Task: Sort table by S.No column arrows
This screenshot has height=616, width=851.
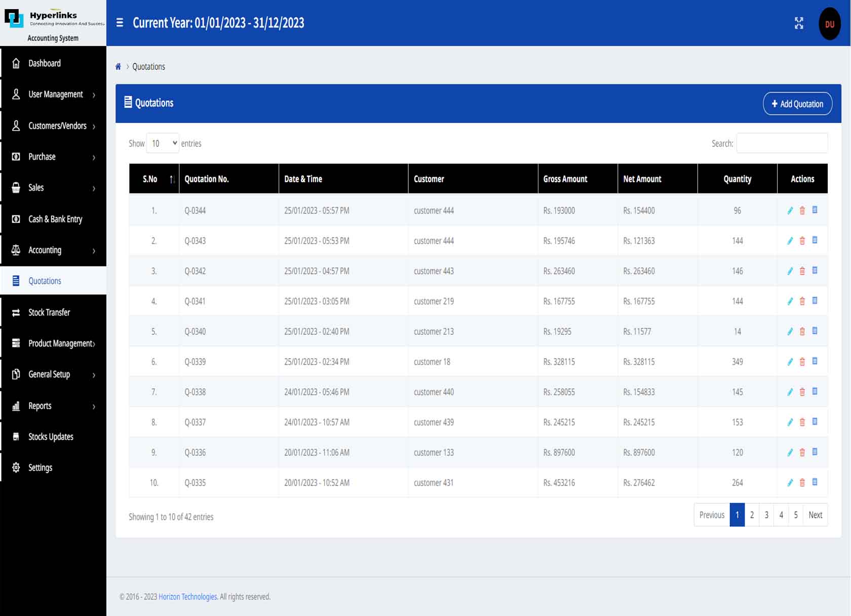Action: click(x=172, y=179)
